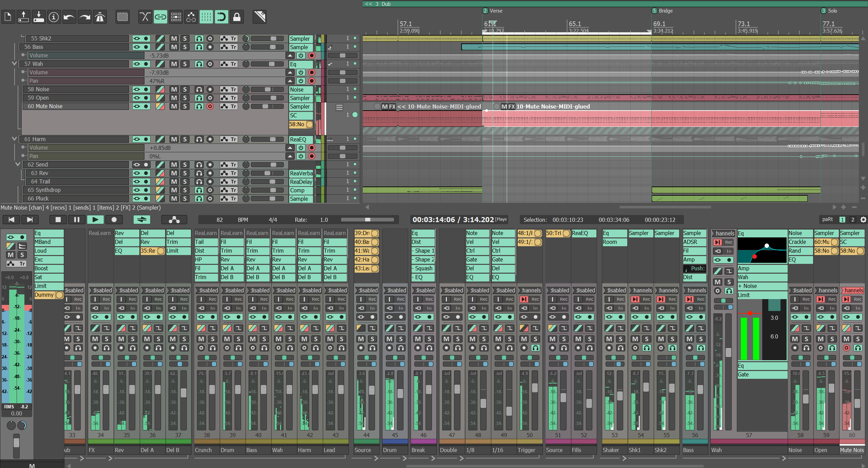Toggle auto-crossfade toolbar icon
Screen dimensions: 868x468
coord(145,17)
